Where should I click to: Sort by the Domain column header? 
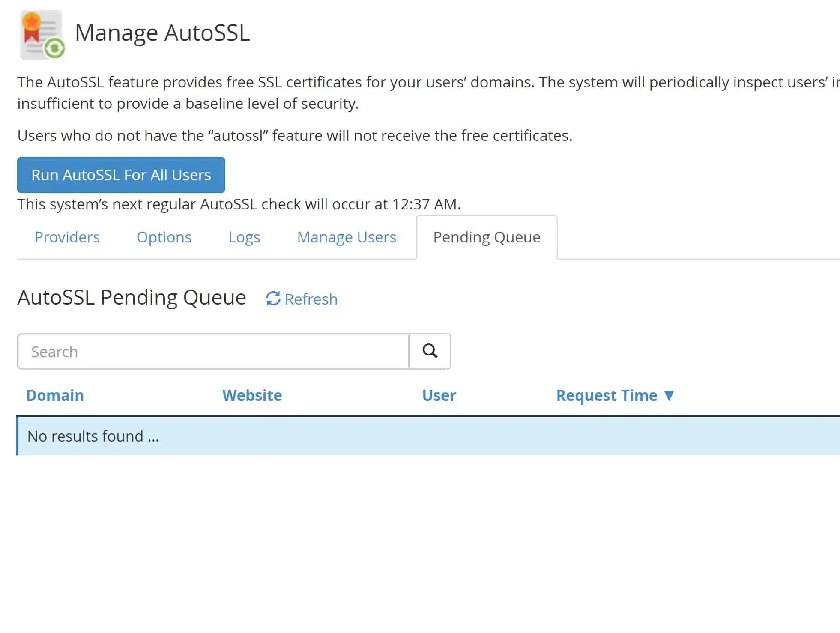tap(55, 395)
